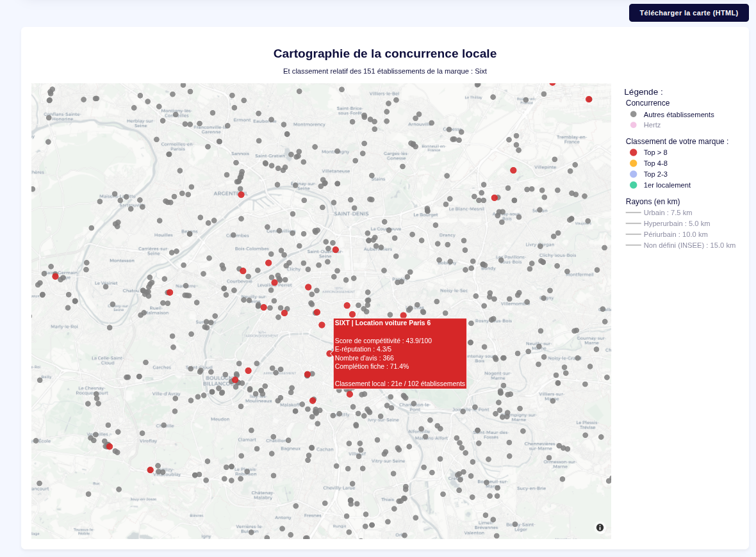
Task: Toggle Non défini (INSEE) : 15.0 km entry
Action: 681,245
